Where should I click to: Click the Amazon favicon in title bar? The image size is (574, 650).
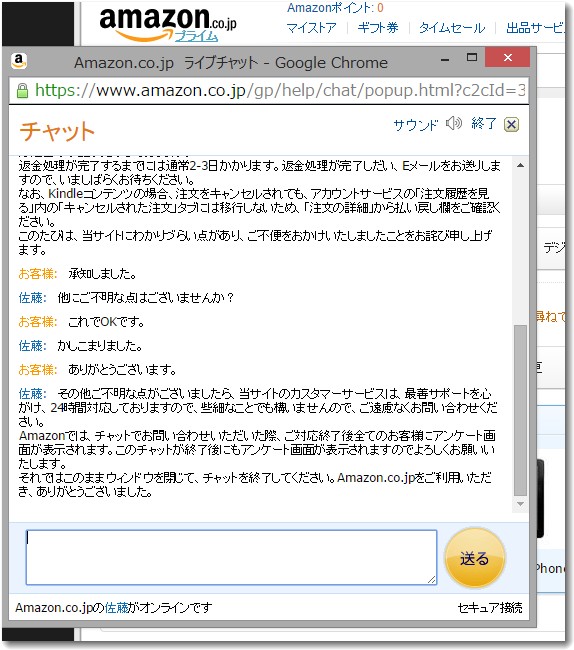coord(19,62)
